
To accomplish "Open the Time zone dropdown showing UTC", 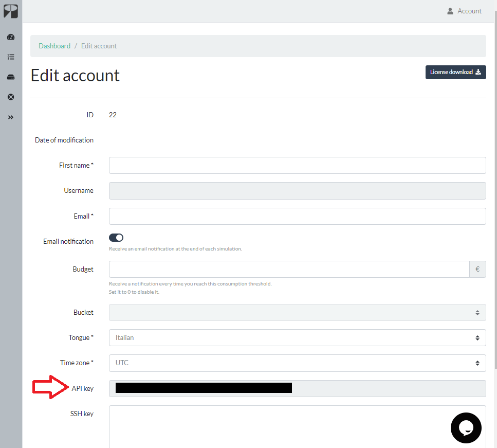I will tap(297, 363).
